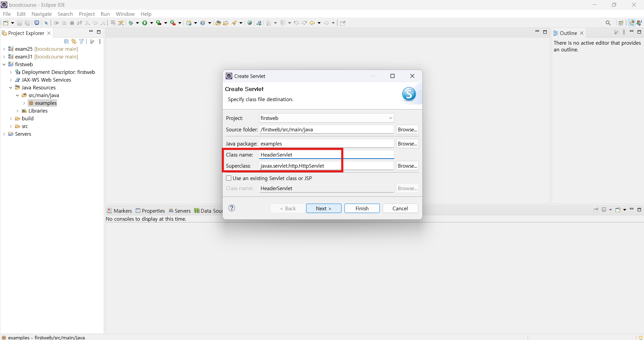644x340 pixels.
Task: Click the Open Task folder icon
Action: coord(226,23)
